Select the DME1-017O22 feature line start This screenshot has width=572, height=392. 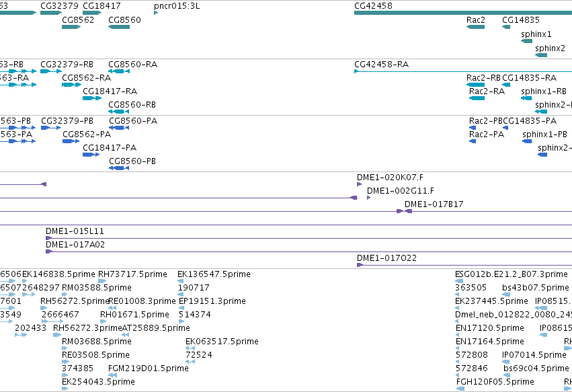click(x=360, y=265)
